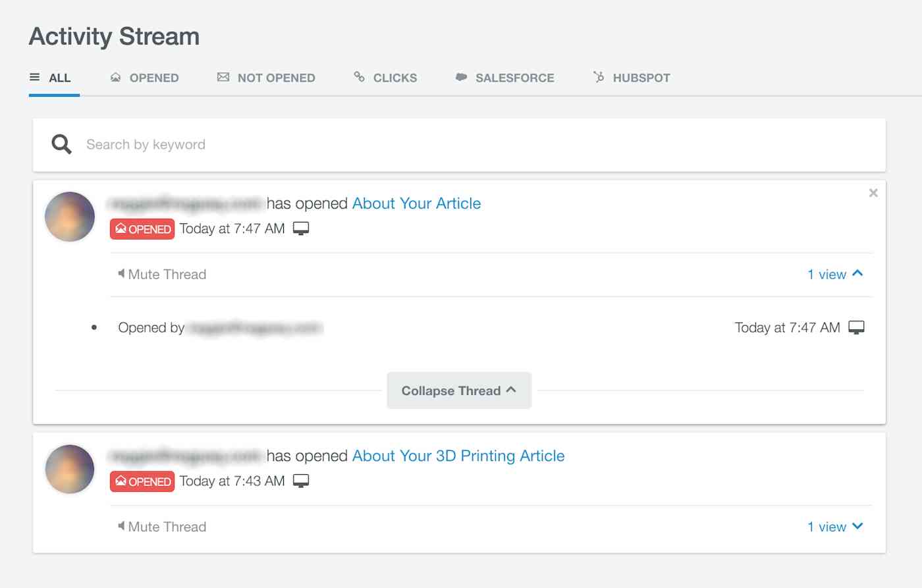
Task: Select the NOT OPENED tab
Action: tap(266, 78)
